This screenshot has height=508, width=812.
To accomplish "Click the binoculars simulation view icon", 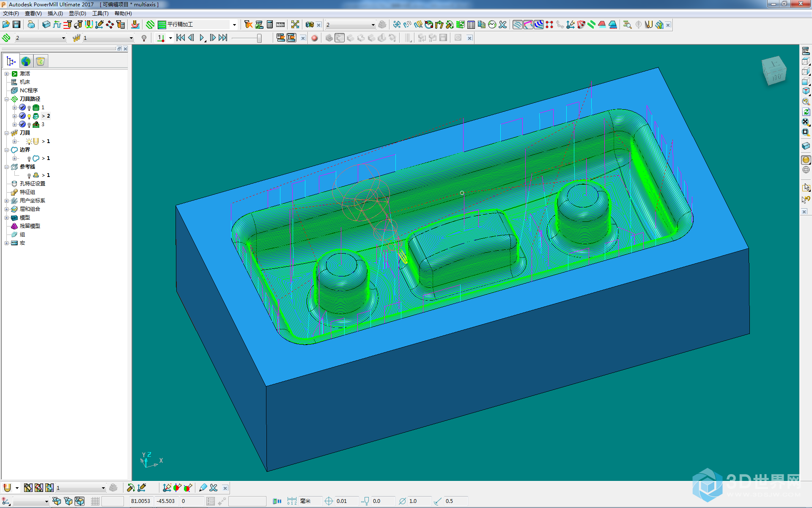I will [310, 25].
